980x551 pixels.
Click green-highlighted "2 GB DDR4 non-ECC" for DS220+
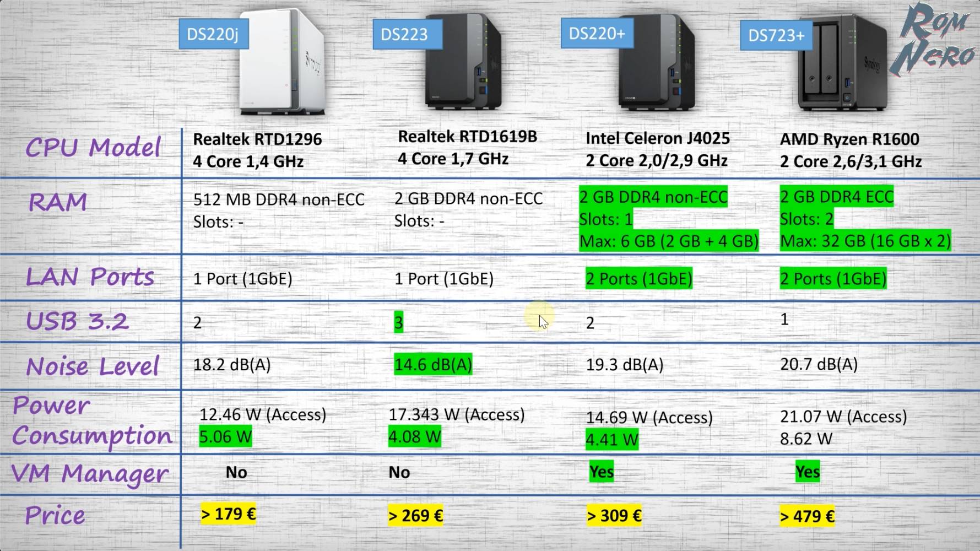(x=653, y=197)
